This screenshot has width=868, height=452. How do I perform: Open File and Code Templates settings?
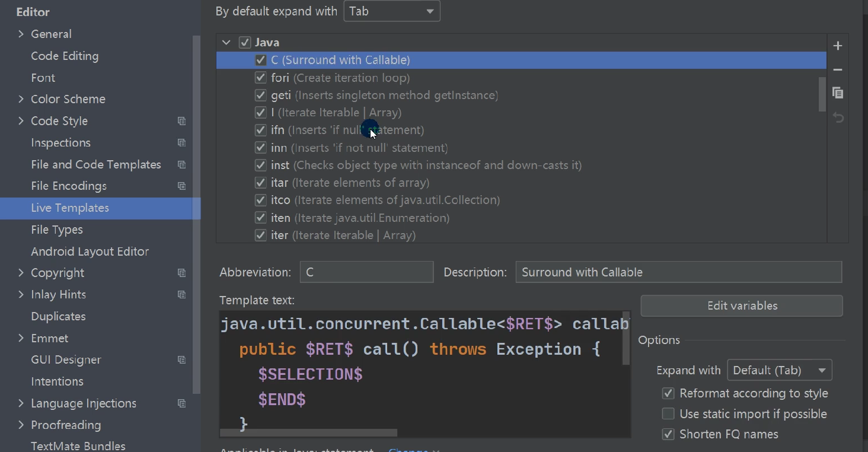(x=96, y=164)
